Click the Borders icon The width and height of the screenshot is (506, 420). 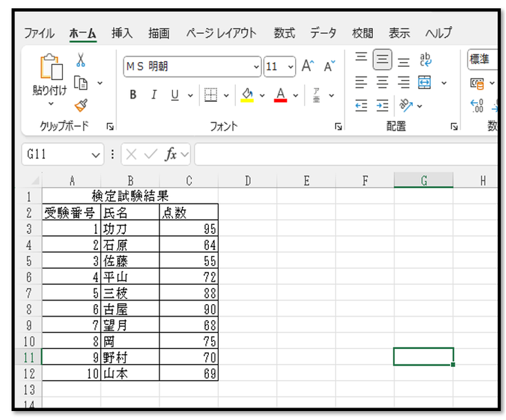(211, 95)
